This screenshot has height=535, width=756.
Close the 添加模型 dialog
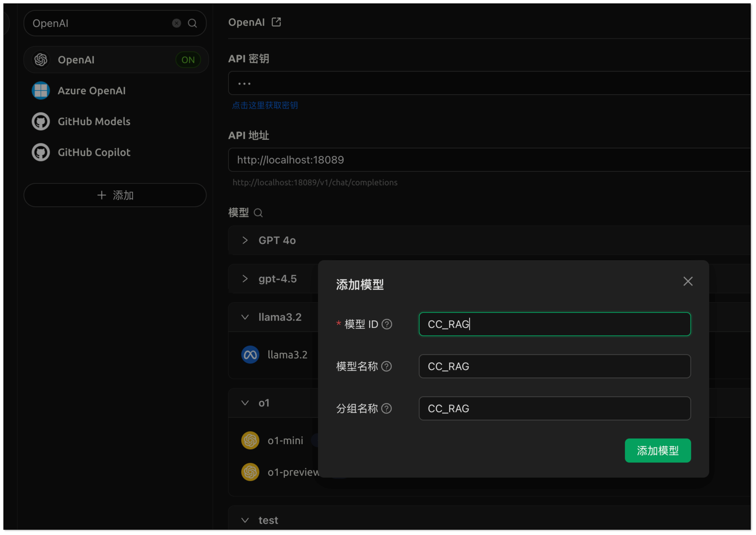pyautogui.click(x=688, y=281)
